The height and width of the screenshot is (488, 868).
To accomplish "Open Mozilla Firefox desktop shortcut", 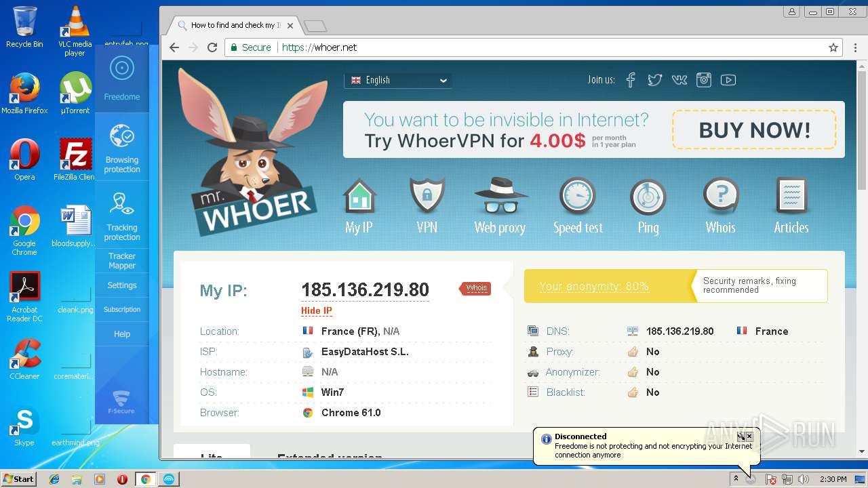I will tap(24, 94).
